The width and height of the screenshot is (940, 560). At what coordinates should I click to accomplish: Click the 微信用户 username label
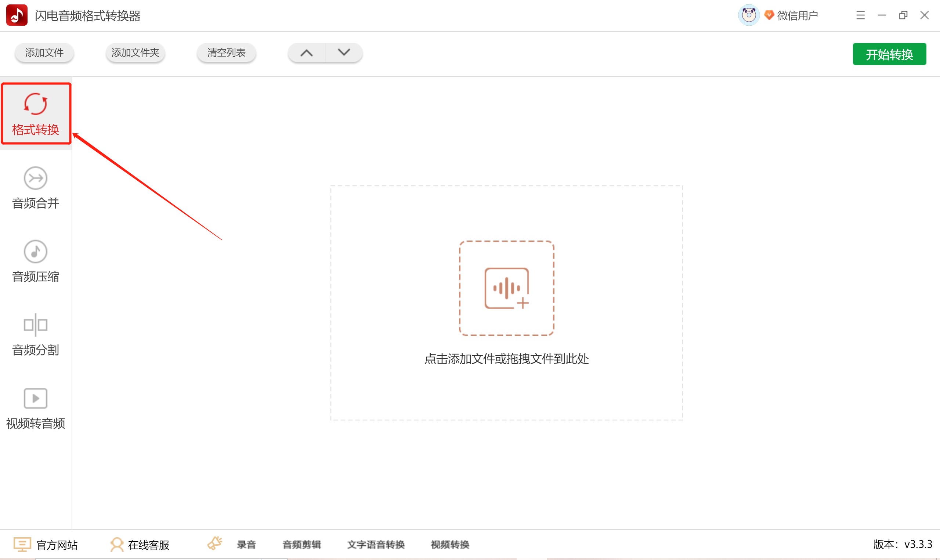[x=798, y=15]
